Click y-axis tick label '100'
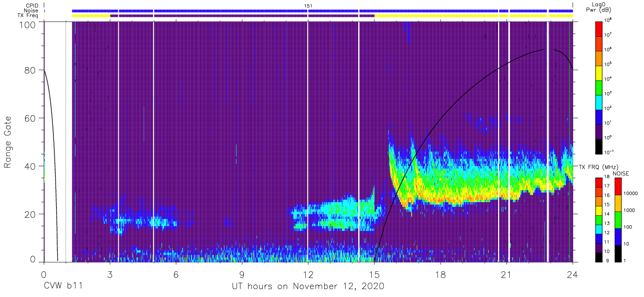Viewport: 644px width, 297px height. [x=27, y=25]
